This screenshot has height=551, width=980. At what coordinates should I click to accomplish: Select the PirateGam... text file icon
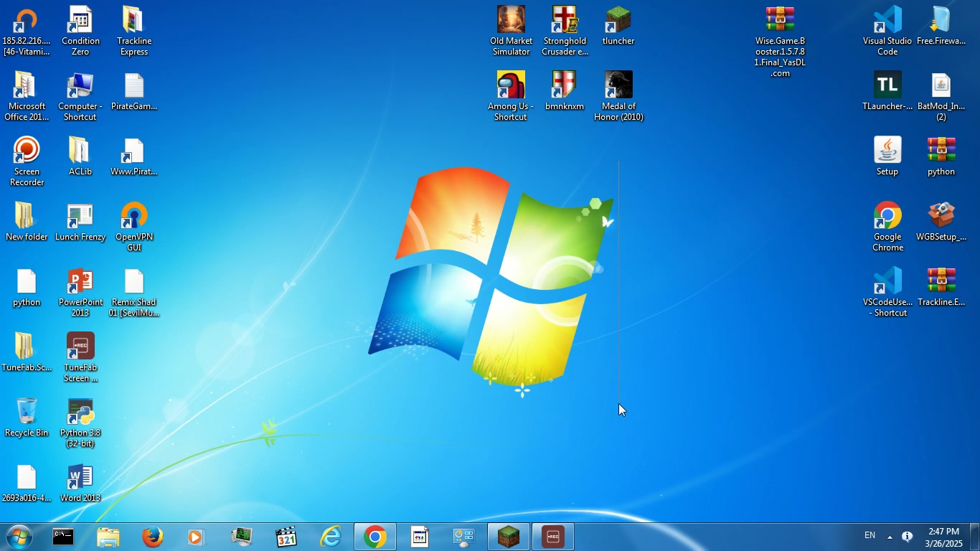coord(134,92)
